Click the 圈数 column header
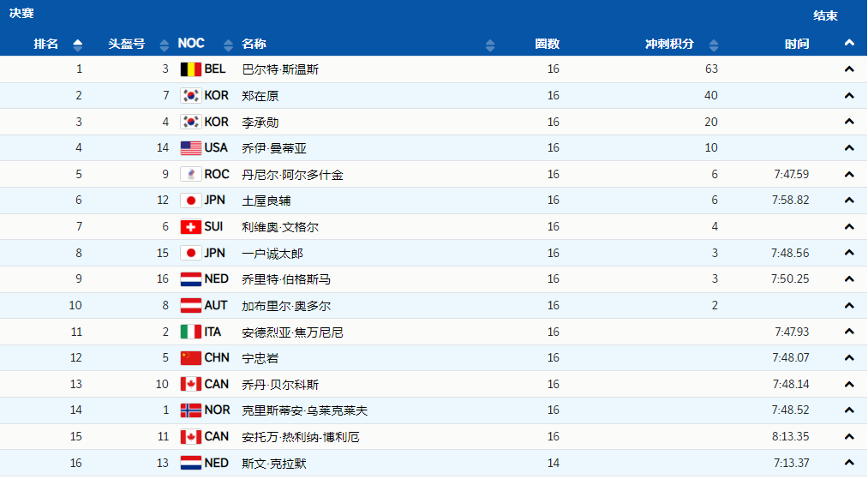Screen dimensions: 868x479 (548, 44)
